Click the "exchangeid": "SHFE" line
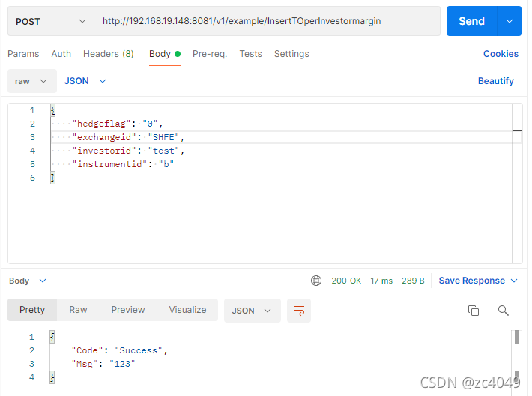532x396 pixels. pos(128,137)
